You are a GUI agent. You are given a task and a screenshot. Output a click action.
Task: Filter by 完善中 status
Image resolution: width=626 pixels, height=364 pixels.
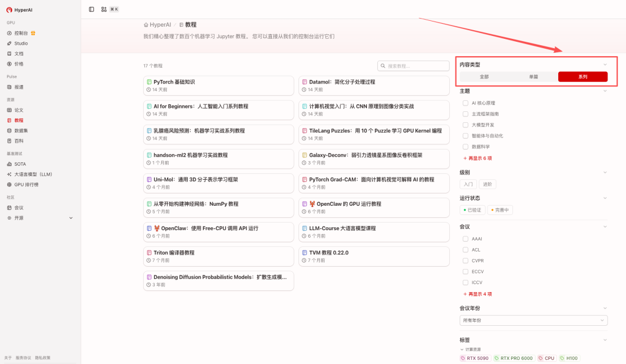point(500,210)
